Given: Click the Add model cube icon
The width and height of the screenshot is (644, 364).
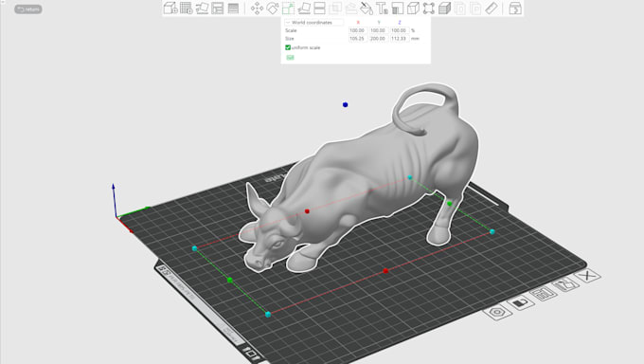Looking at the screenshot, I should pyautogui.click(x=170, y=8).
